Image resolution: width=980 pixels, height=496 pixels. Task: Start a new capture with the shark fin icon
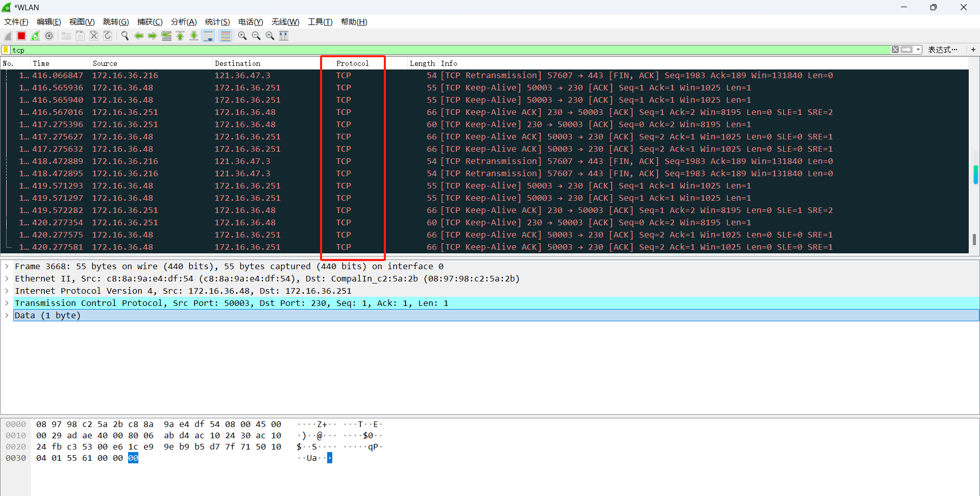7,36
